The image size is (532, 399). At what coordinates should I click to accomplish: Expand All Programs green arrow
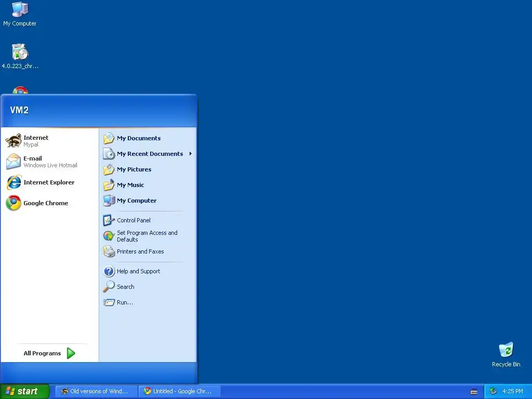click(x=71, y=353)
